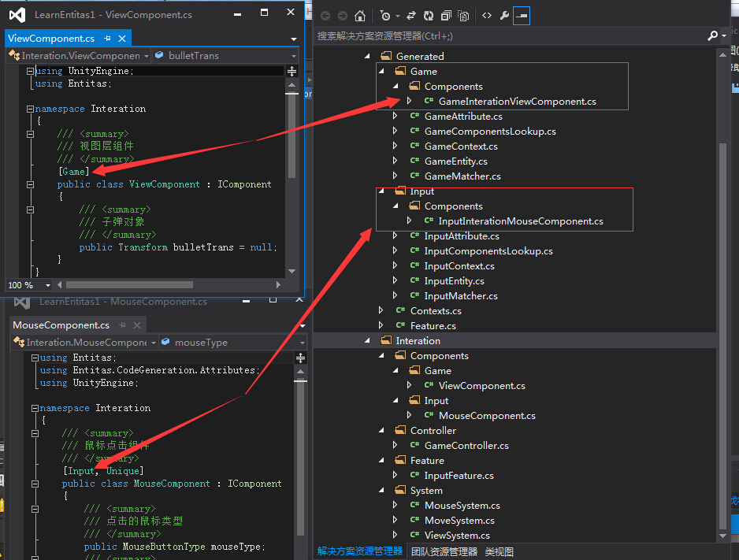Select MoveSystem.cs file
The image size is (739, 560).
(x=459, y=521)
